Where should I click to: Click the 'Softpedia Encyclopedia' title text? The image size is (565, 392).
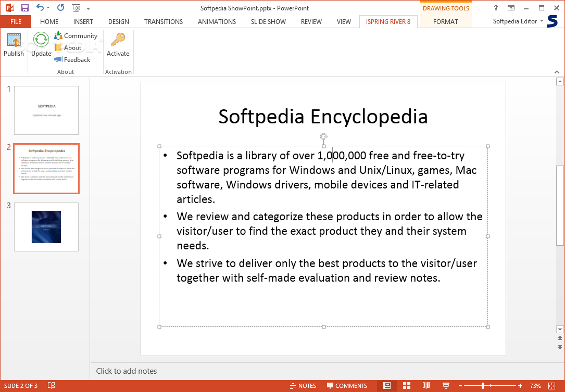tap(323, 117)
